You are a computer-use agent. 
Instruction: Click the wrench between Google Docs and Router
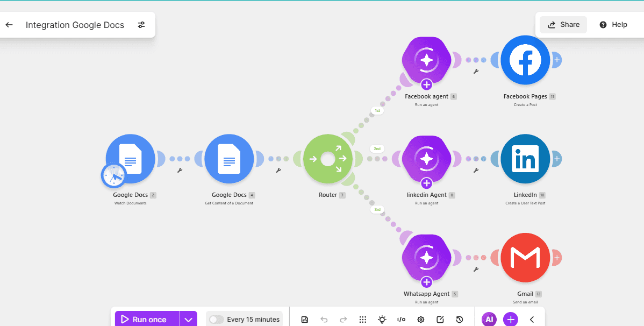(278, 170)
